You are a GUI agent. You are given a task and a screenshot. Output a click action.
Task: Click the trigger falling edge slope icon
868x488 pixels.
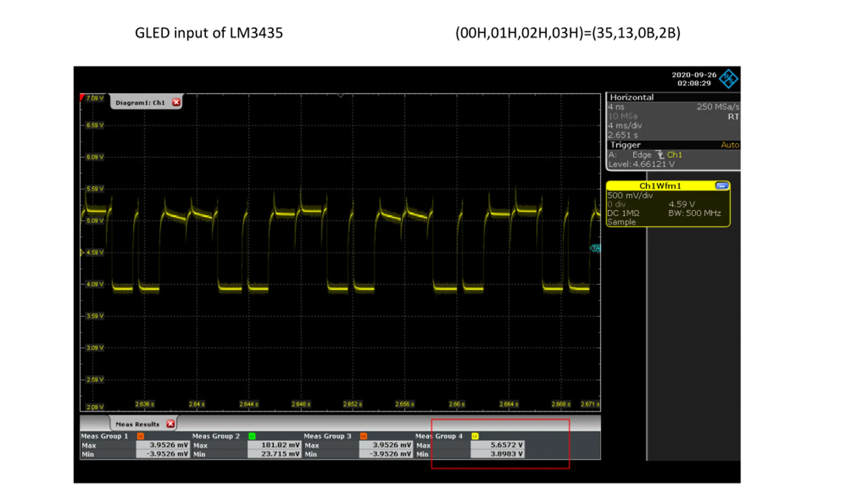(x=660, y=155)
